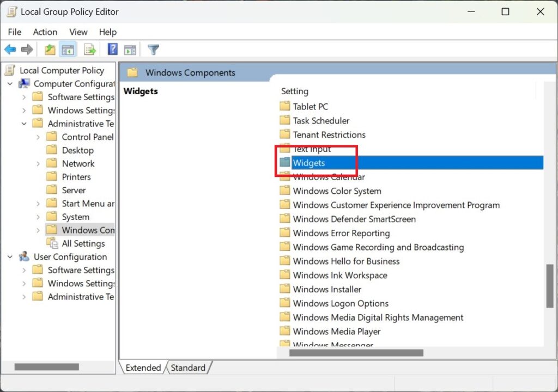Click the Filter funnel toolbar icon
Image resolution: width=558 pixels, height=392 pixels.
(153, 50)
